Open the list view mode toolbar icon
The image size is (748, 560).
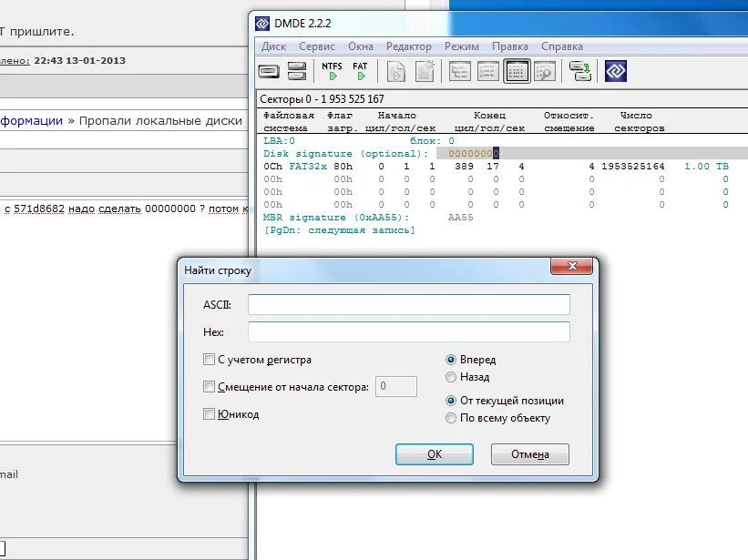click(x=488, y=72)
